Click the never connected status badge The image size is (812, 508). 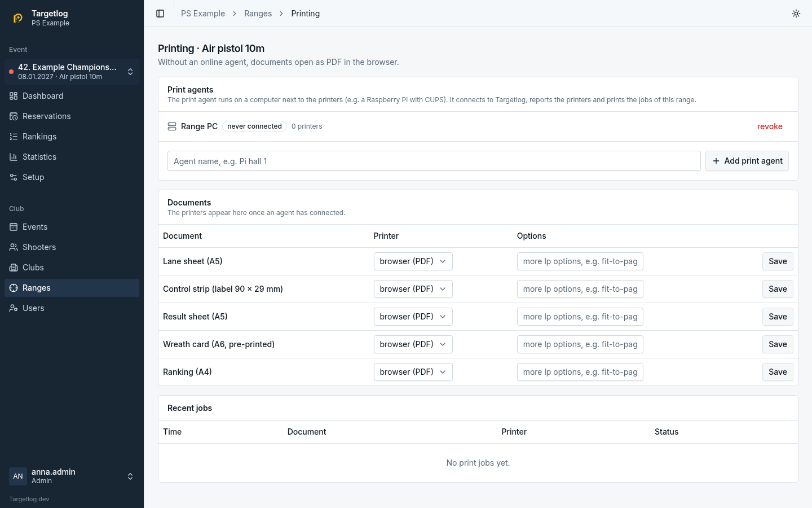coord(254,126)
